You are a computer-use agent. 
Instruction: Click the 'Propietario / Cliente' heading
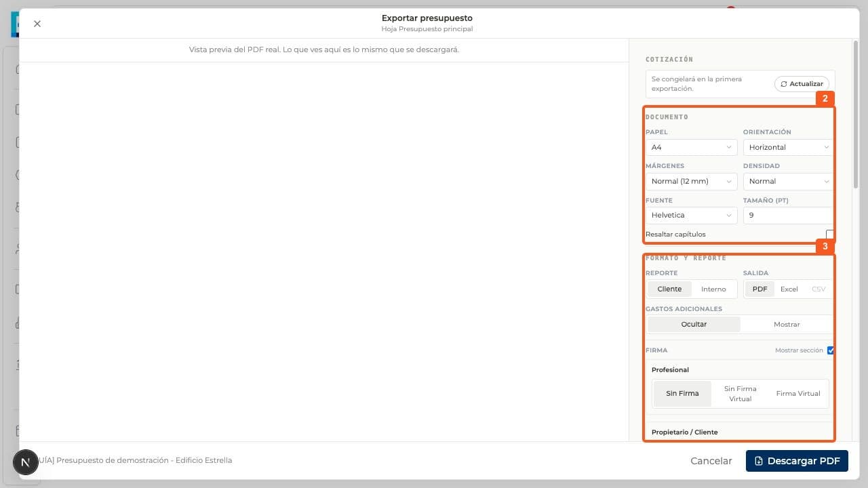[x=684, y=432]
